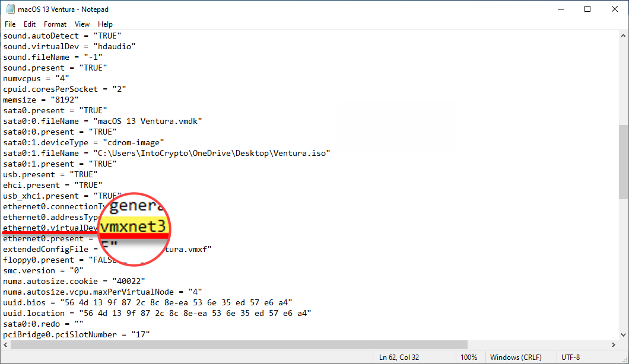Image resolution: width=629 pixels, height=364 pixels.
Task: Click the sata0:0.present = "TRUE" line
Action: pos(60,132)
